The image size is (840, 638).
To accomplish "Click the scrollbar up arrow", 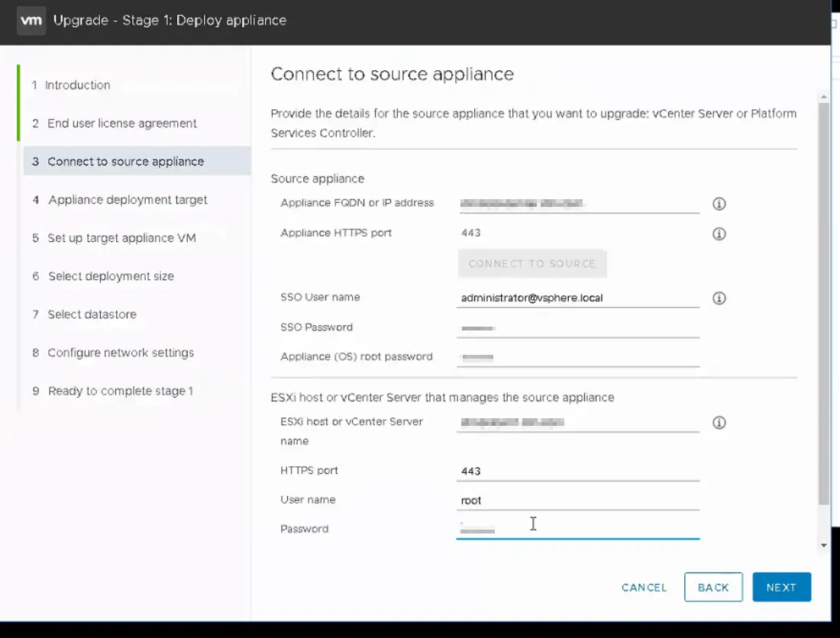I will (824, 97).
